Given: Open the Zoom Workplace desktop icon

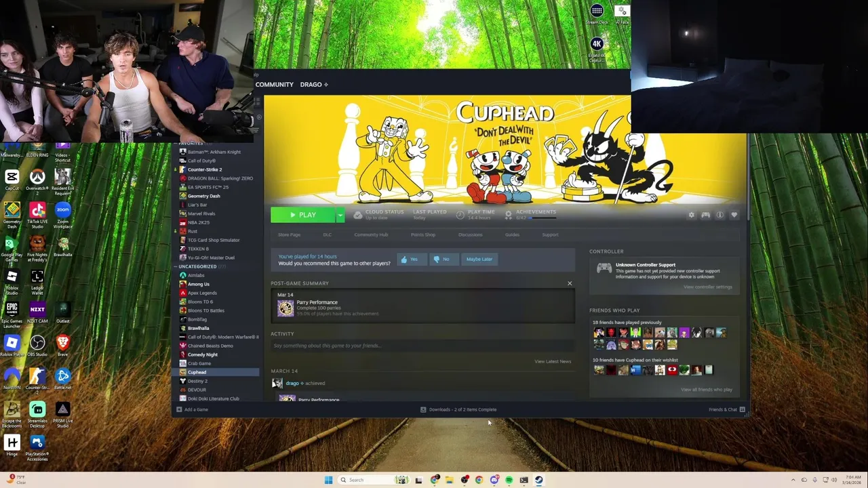Looking at the screenshot, I should coord(62,216).
